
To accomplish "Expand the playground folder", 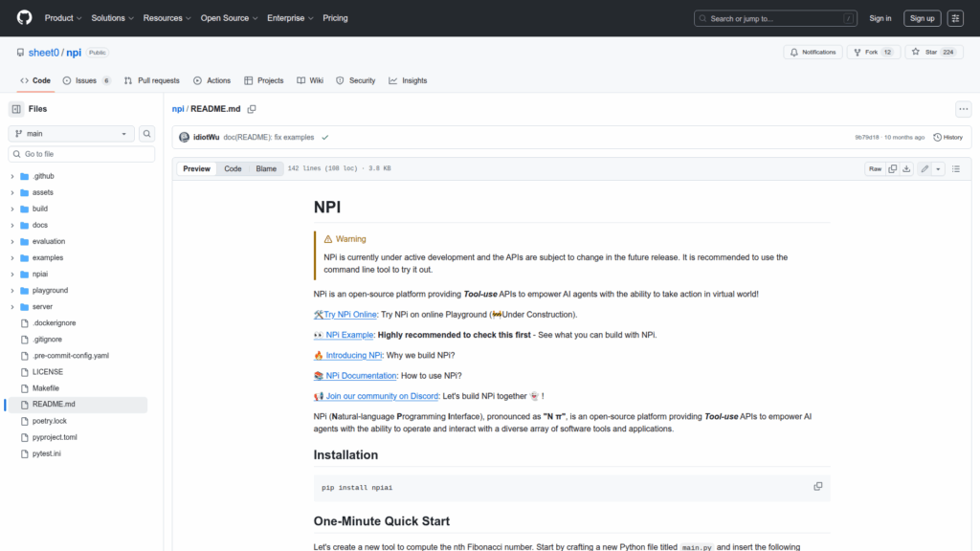I will (12, 291).
